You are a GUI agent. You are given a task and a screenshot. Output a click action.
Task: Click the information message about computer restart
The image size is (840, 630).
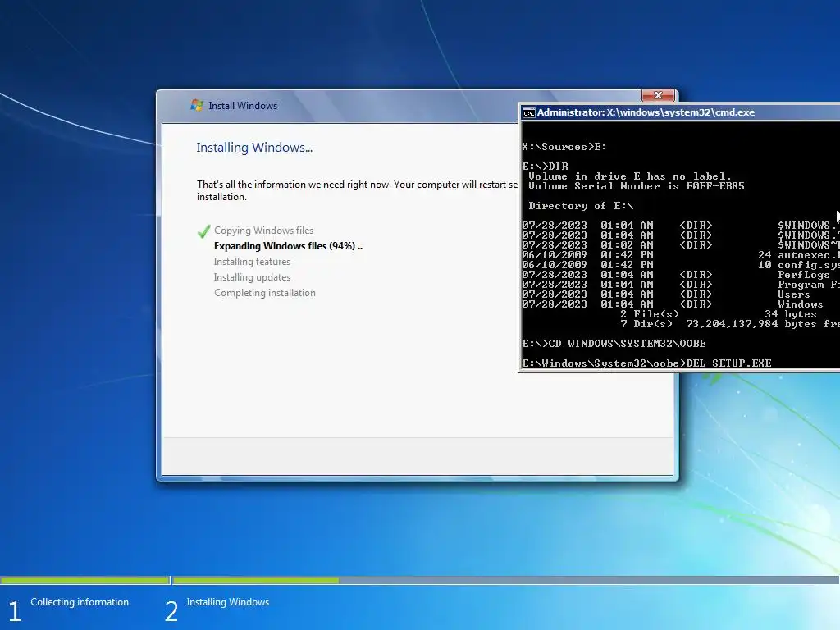click(357, 190)
